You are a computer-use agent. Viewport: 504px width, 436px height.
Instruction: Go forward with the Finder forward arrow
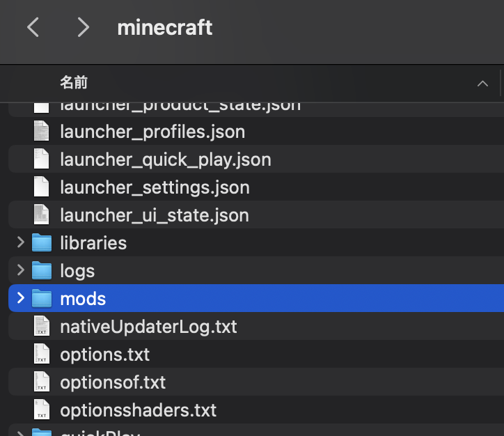[x=84, y=27]
